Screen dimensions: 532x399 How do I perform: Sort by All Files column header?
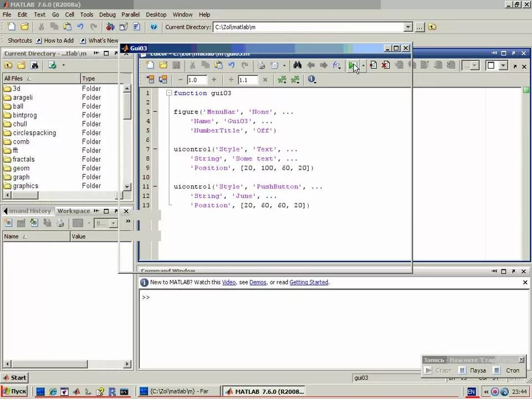pyautogui.click(x=42, y=78)
